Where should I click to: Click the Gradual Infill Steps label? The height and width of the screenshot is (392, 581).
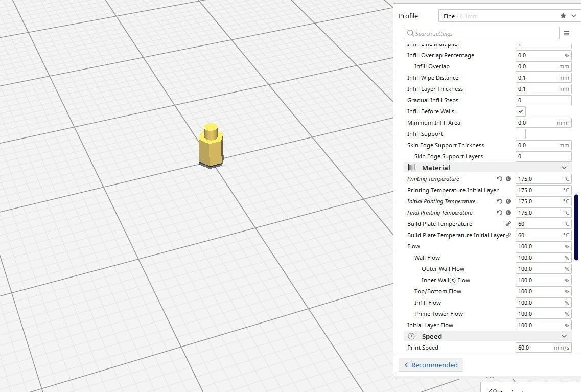tap(433, 100)
